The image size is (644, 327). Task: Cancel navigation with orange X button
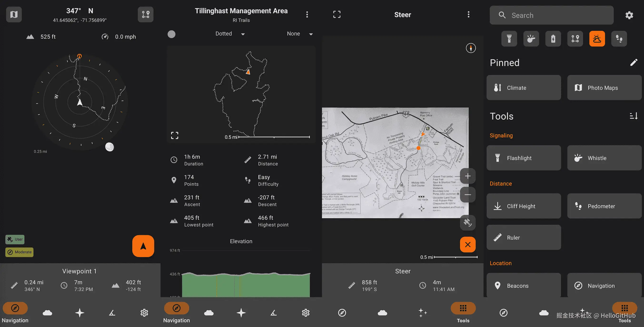pyautogui.click(x=467, y=244)
